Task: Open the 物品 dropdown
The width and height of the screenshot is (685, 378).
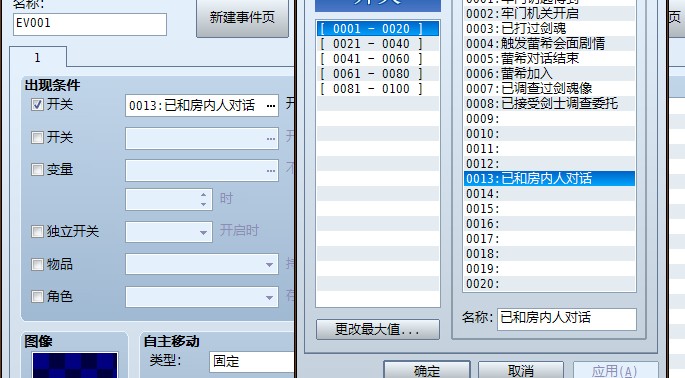Action: pyautogui.click(x=202, y=264)
